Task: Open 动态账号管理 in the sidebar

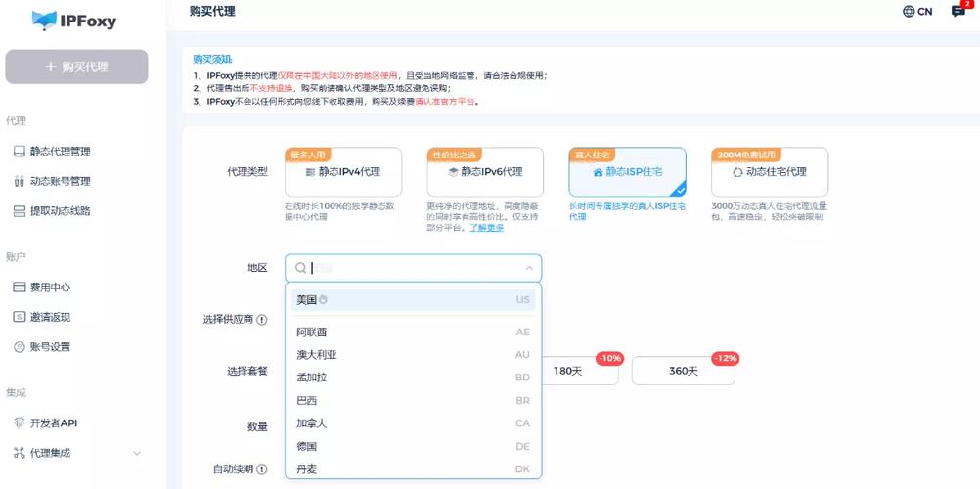Action: tap(60, 181)
